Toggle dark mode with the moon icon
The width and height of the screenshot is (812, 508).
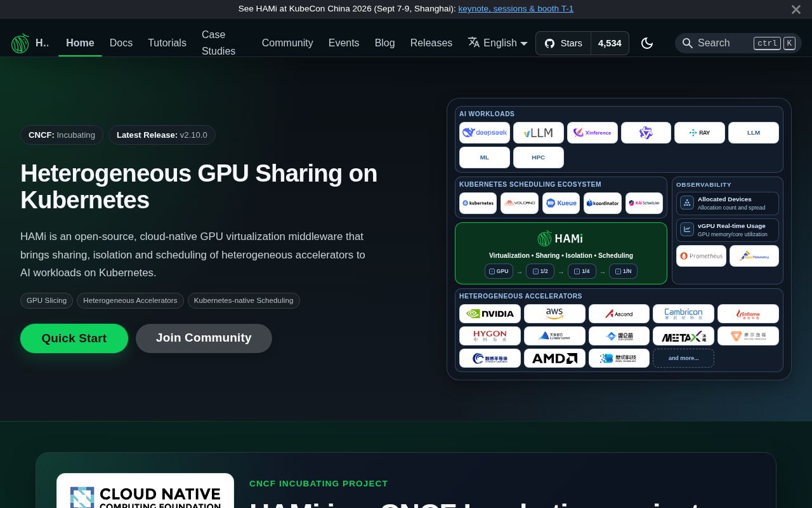click(647, 43)
